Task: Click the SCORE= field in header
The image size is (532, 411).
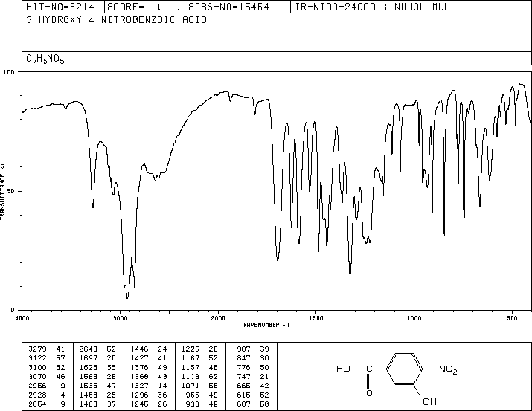Action: pyautogui.click(x=144, y=7)
